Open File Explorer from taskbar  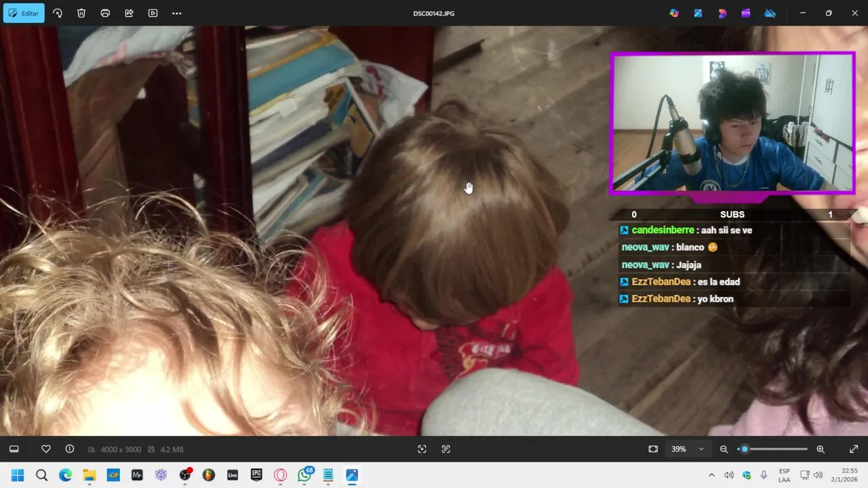[90, 475]
